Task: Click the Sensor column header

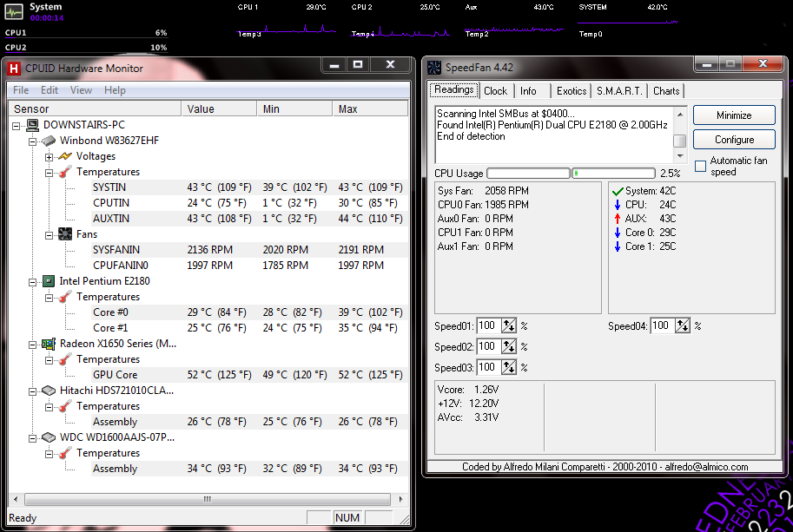Action: click(96, 108)
